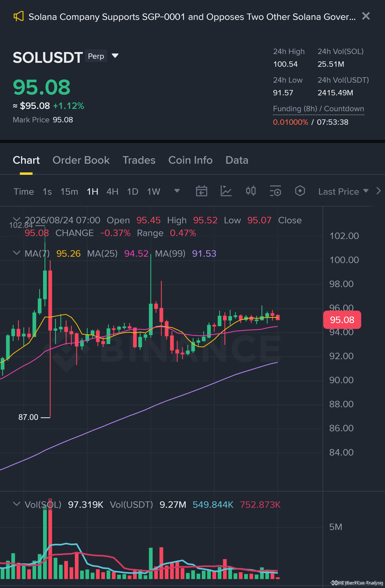Open the drawing tools line-chart icon
This screenshot has height=588, width=385.
click(x=226, y=191)
